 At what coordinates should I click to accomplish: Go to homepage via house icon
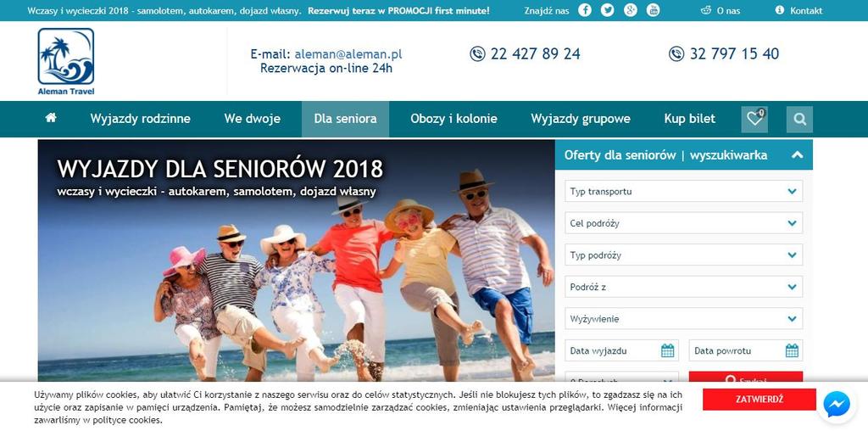pyautogui.click(x=51, y=118)
